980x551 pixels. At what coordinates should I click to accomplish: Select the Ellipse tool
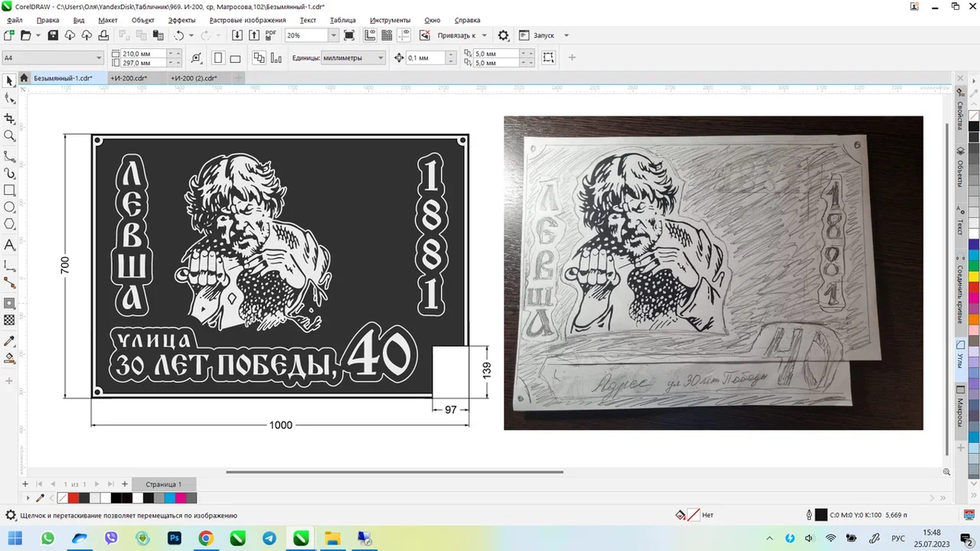click(x=10, y=207)
